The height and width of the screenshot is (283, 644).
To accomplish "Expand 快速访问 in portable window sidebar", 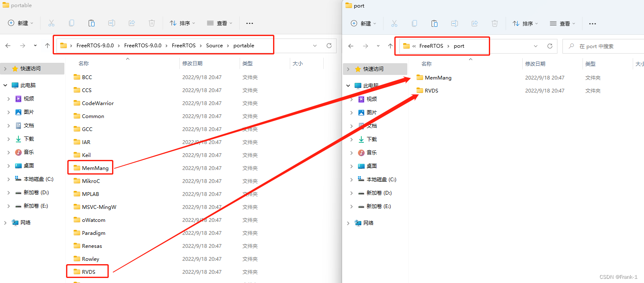I will pyautogui.click(x=5, y=69).
